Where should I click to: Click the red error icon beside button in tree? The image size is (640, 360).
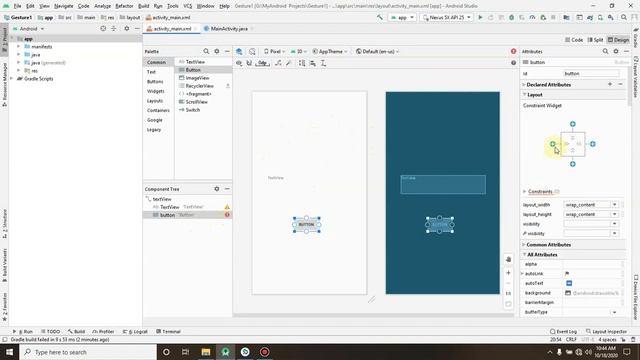[227, 215]
